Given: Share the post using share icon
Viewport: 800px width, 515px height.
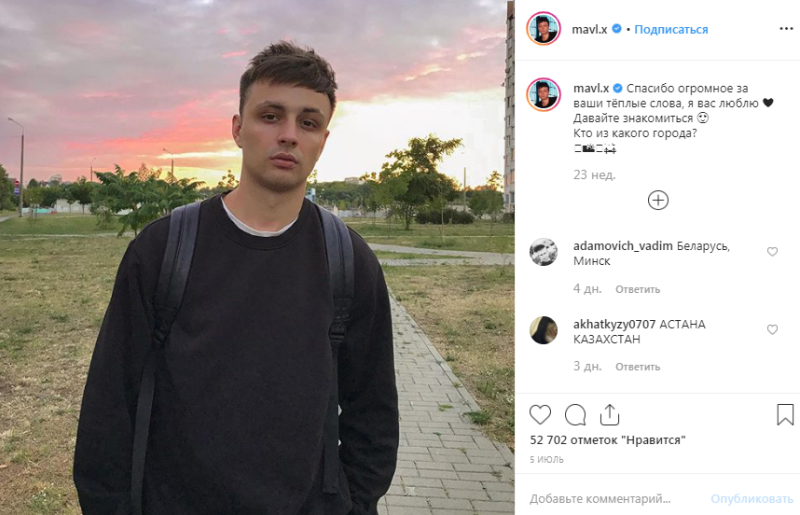Looking at the screenshot, I should coord(609,414).
